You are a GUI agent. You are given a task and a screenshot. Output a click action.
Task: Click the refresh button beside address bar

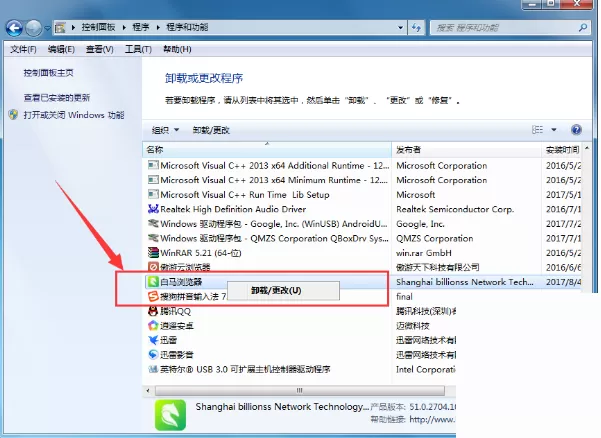[416, 28]
